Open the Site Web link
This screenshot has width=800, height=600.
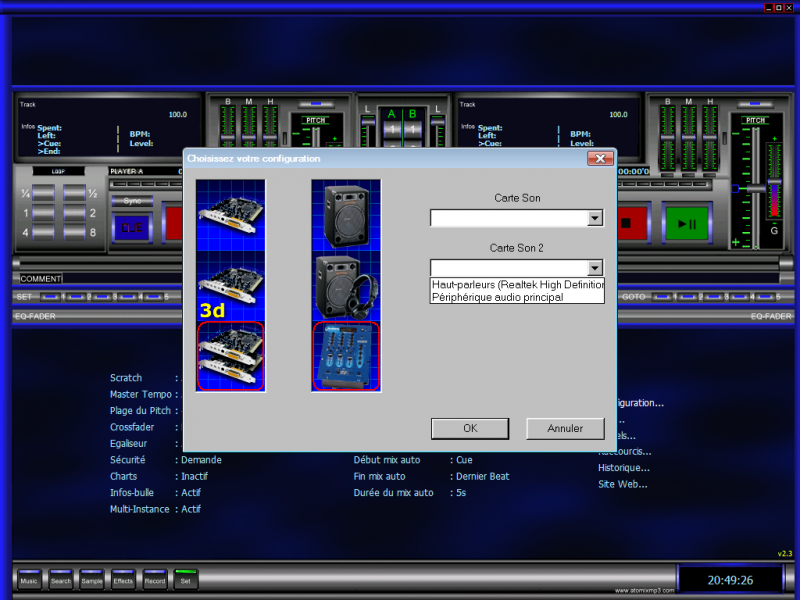(623, 484)
